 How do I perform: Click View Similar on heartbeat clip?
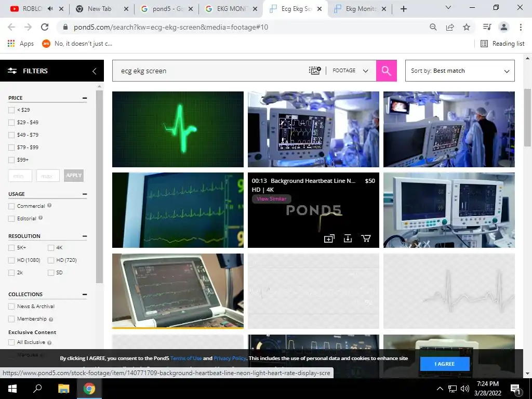tap(271, 199)
